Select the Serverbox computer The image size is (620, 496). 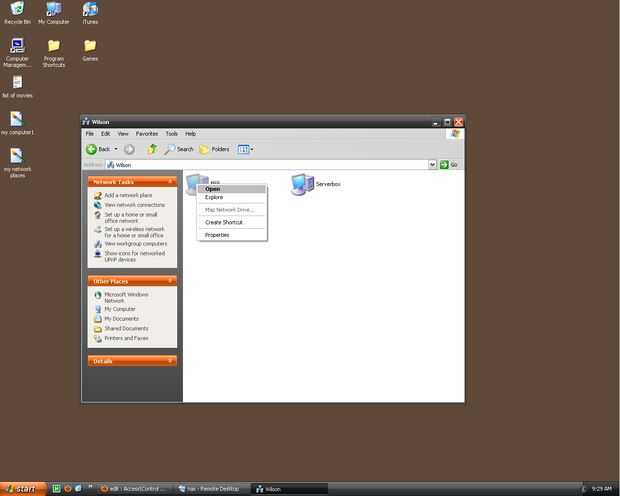pyautogui.click(x=315, y=184)
